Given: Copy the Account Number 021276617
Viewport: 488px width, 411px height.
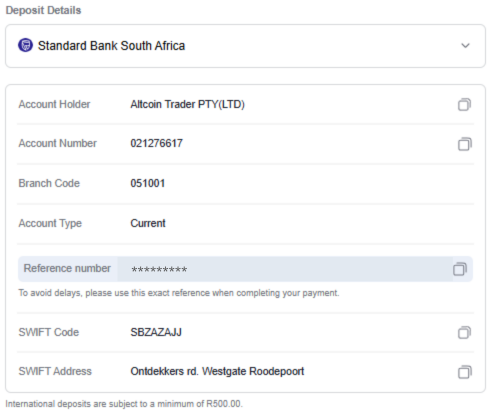Looking at the screenshot, I should [x=464, y=144].
